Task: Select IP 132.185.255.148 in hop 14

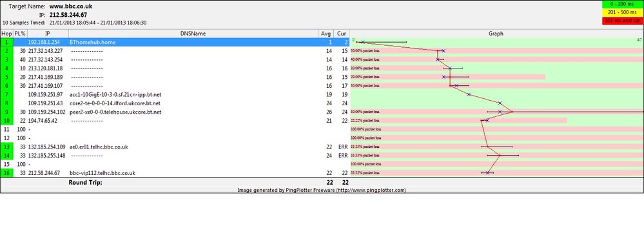Action: point(46,156)
